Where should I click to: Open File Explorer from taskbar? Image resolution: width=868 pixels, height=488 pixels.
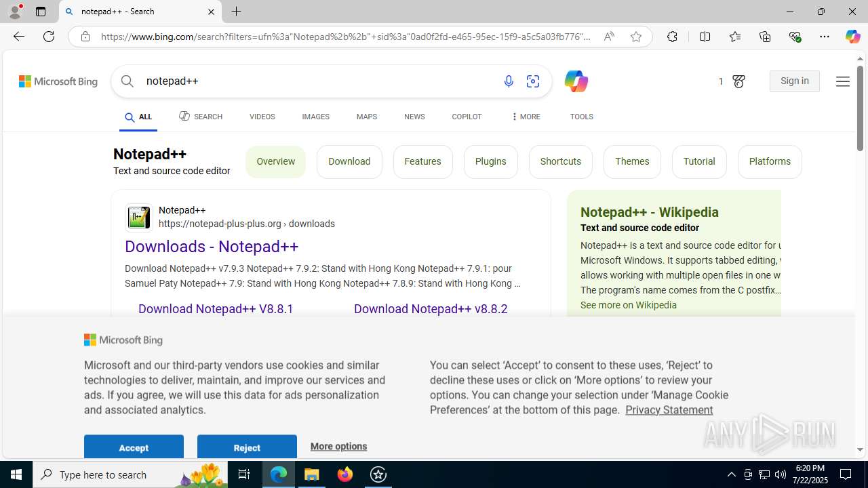[312, 474]
